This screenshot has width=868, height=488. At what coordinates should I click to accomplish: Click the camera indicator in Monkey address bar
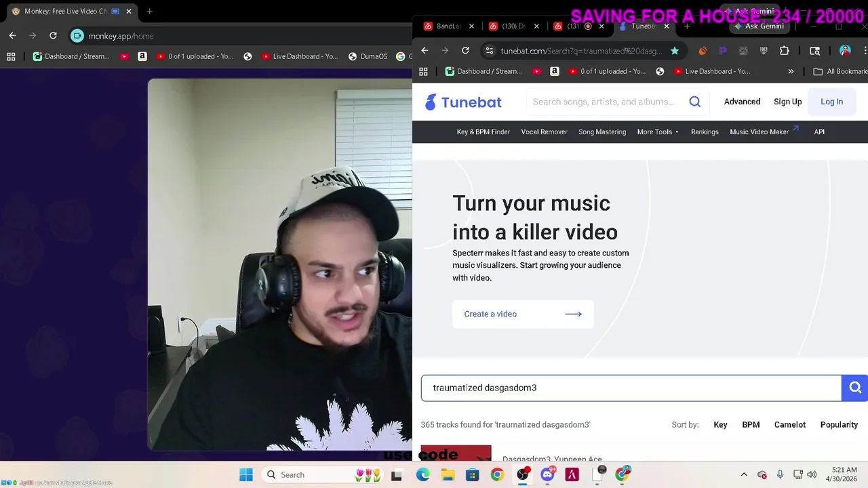pos(77,36)
